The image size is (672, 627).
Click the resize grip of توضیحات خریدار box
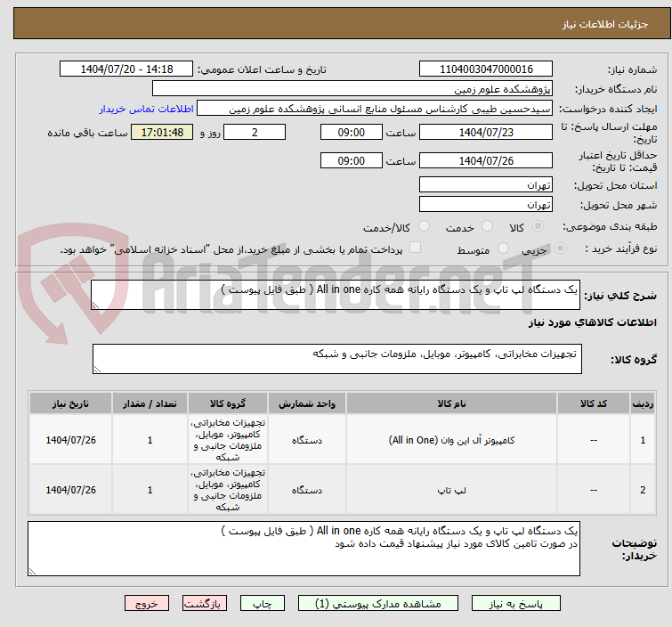tap(33, 571)
